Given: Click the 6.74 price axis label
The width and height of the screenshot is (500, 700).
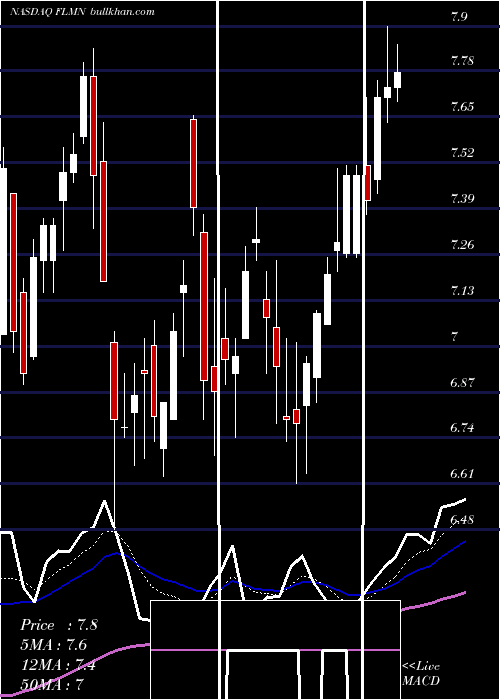Looking at the screenshot, I should pyautogui.click(x=462, y=428).
